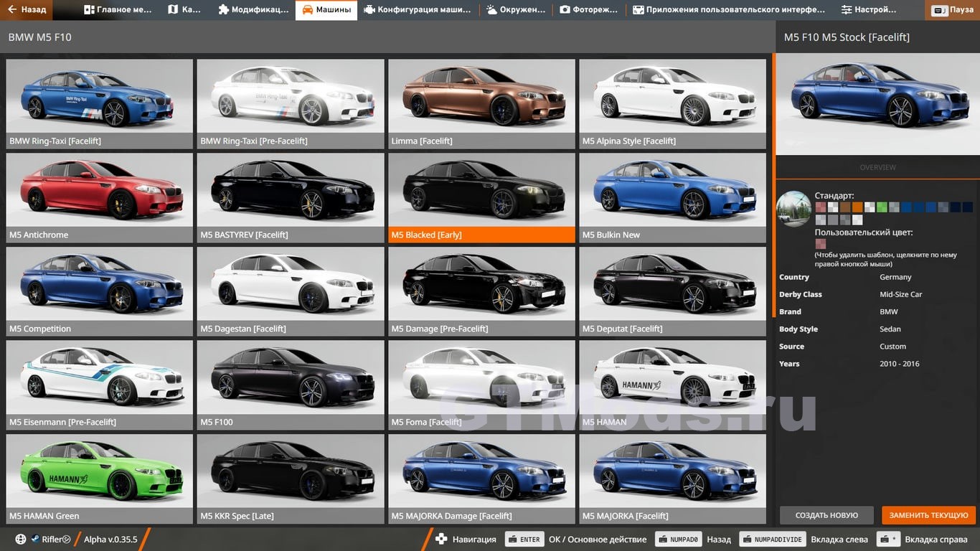This screenshot has height=551, width=980.
Task: Click the round environment preview image
Action: click(x=794, y=209)
